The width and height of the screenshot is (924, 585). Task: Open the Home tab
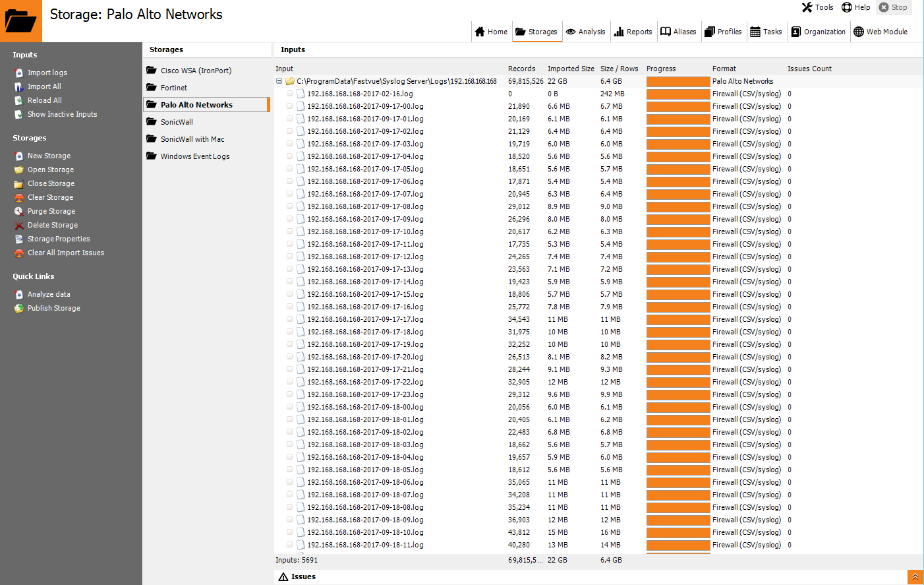tap(491, 32)
